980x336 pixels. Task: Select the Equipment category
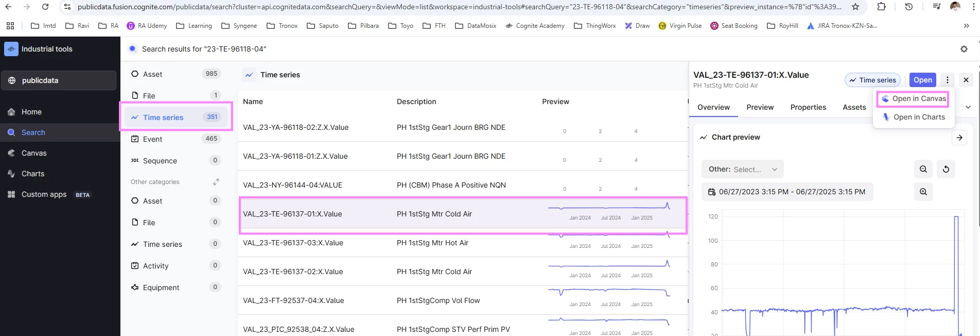click(176, 287)
